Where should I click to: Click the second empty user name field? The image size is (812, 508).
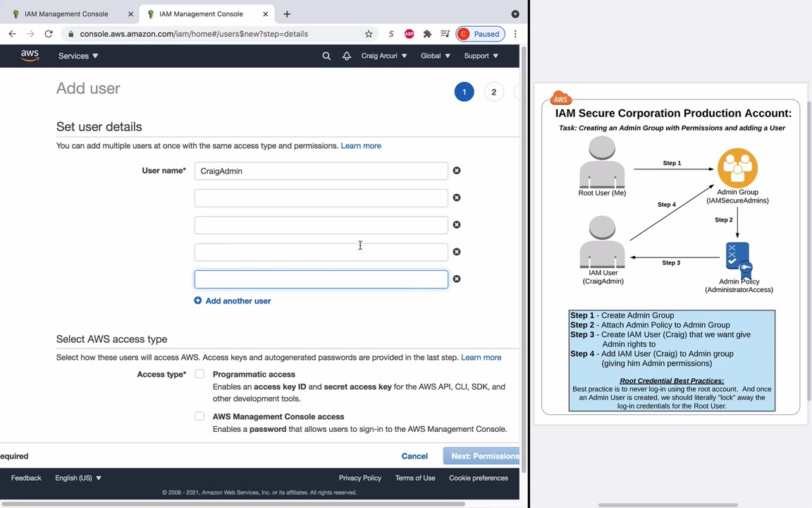(321, 198)
